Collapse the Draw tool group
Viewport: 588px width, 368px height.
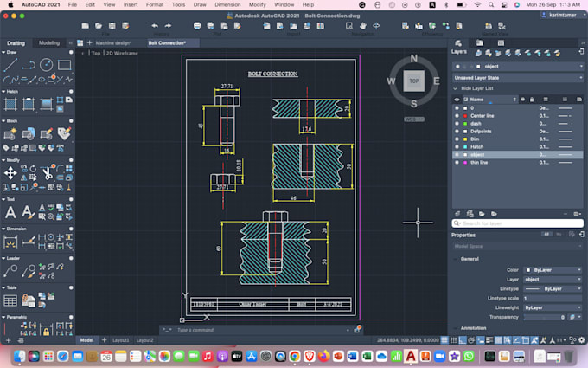[x=3, y=52]
